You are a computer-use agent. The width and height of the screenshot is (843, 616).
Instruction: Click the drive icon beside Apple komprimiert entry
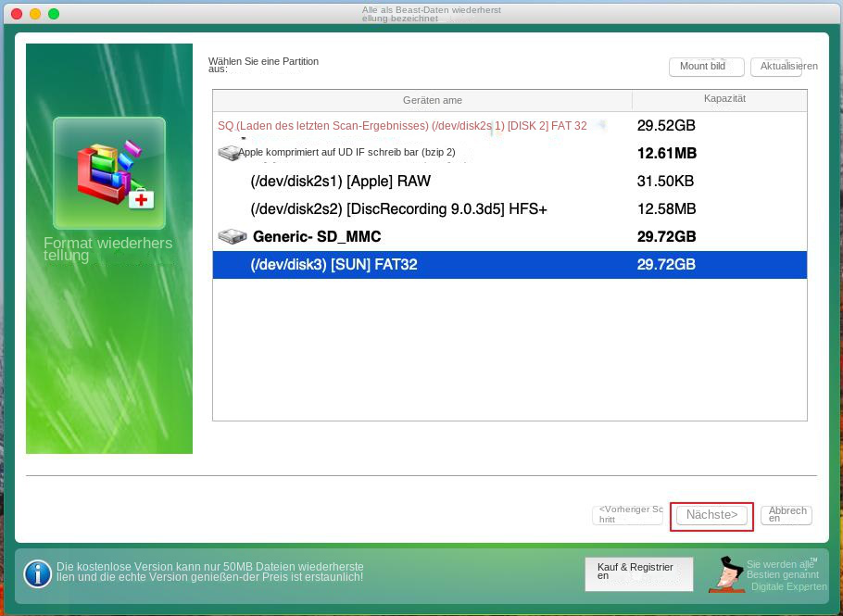231,152
